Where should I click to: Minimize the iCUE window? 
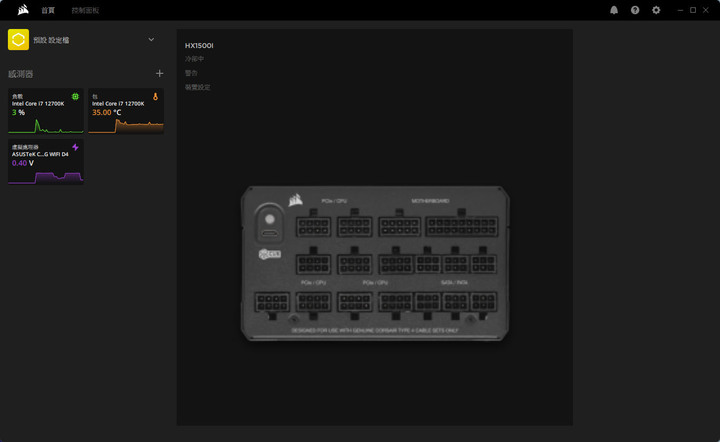pos(680,10)
